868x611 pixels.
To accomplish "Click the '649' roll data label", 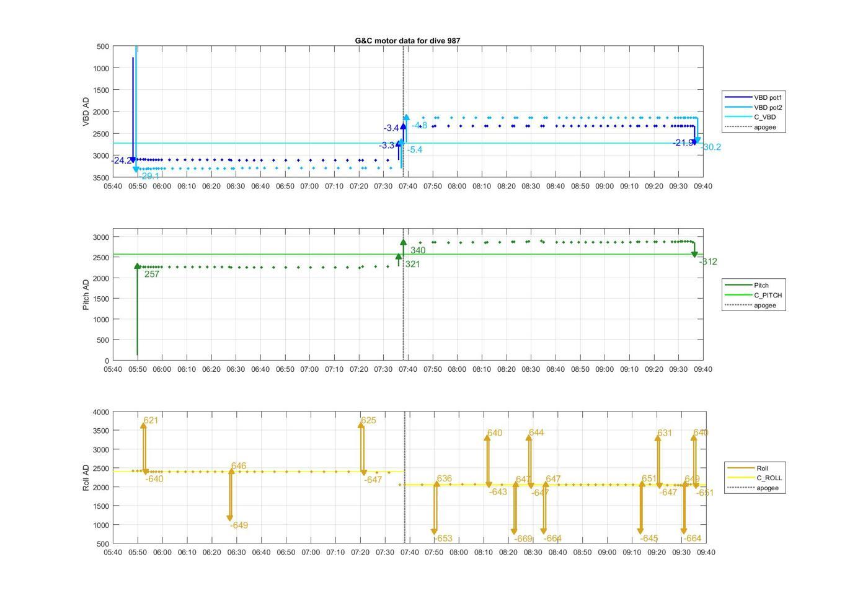I will tap(692, 479).
